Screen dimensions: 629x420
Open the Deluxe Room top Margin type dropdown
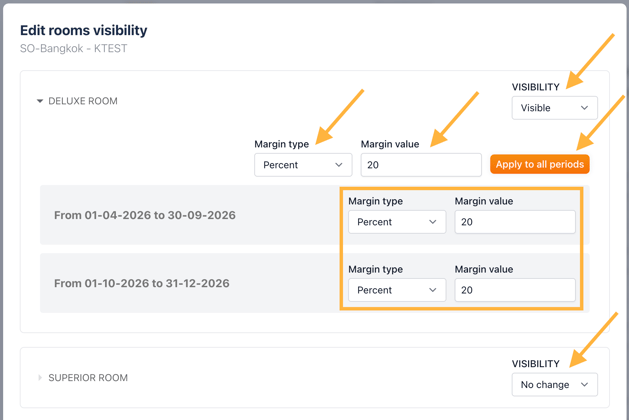pyautogui.click(x=302, y=165)
